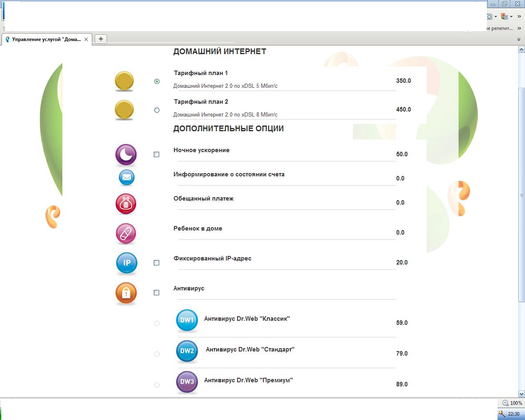
Task: Click the red money bag Promised Payment icon
Action: coord(126,204)
